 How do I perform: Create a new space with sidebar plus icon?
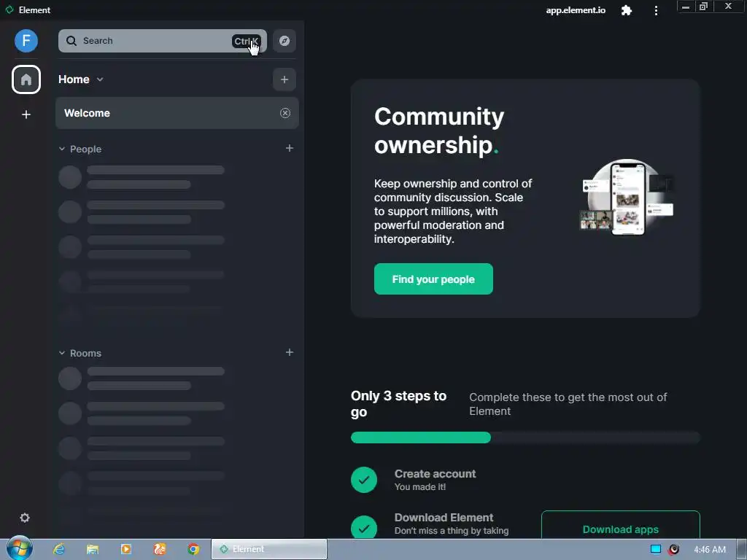(x=26, y=114)
